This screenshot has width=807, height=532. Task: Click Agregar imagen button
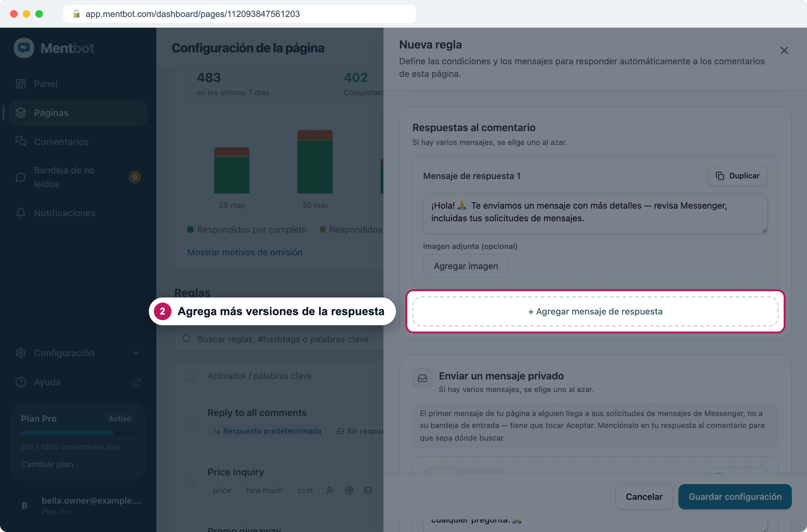(x=466, y=266)
